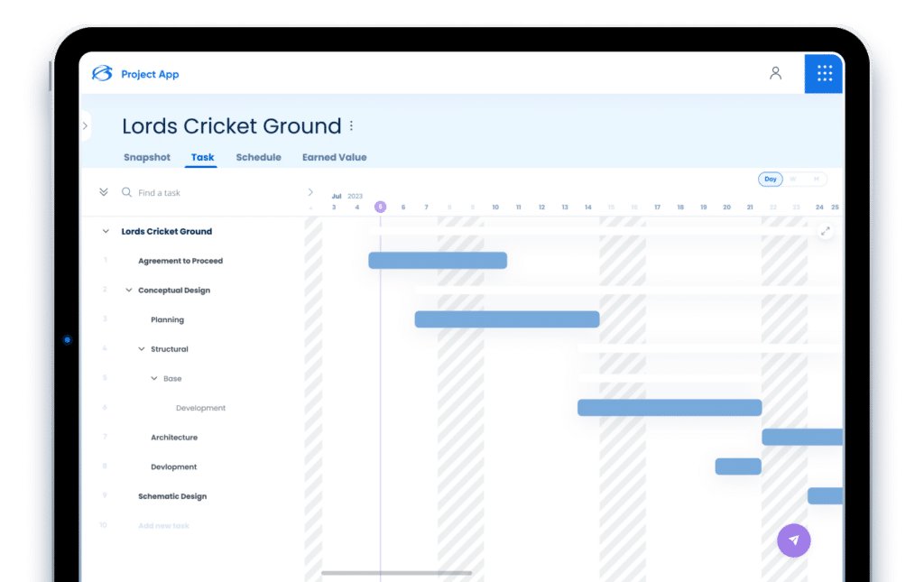Screen dimensions: 924x582
Task: Click date 24 in the timeline header
Action: point(819,208)
